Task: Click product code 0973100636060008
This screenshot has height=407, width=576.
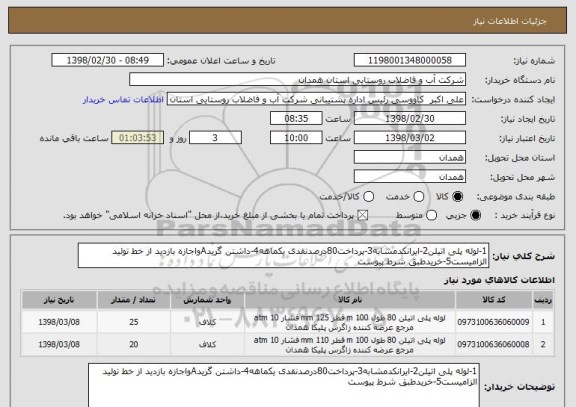Action: pyautogui.click(x=493, y=345)
